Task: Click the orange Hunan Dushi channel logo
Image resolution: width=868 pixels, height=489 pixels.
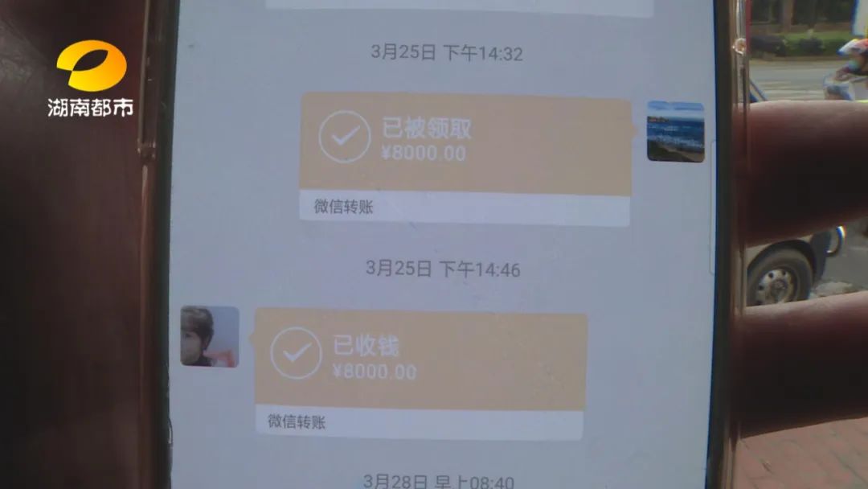Action: point(92,65)
